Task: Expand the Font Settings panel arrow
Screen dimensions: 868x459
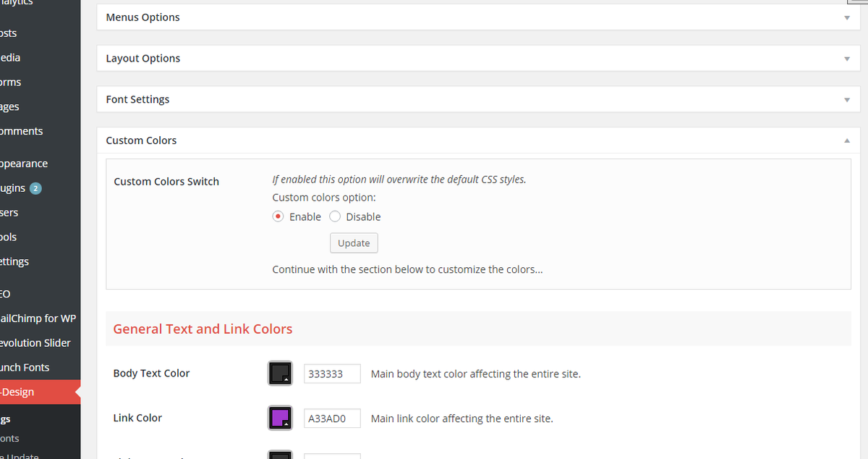Action: click(847, 100)
